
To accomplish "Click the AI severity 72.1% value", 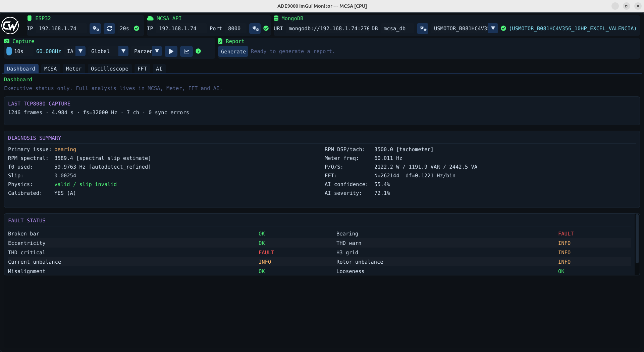I will pyautogui.click(x=382, y=193).
